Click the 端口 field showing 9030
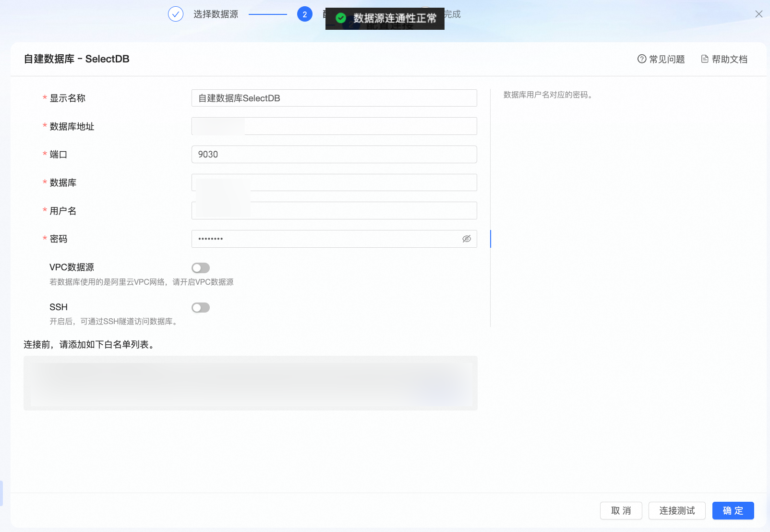The width and height of the screenshot is (770, 532). click(334, 154)
